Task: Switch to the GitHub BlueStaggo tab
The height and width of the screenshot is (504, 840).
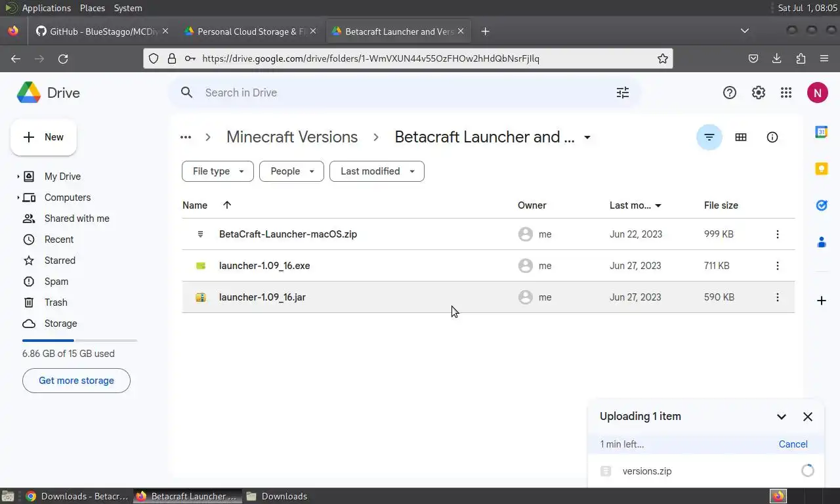Action: (102, 31)
